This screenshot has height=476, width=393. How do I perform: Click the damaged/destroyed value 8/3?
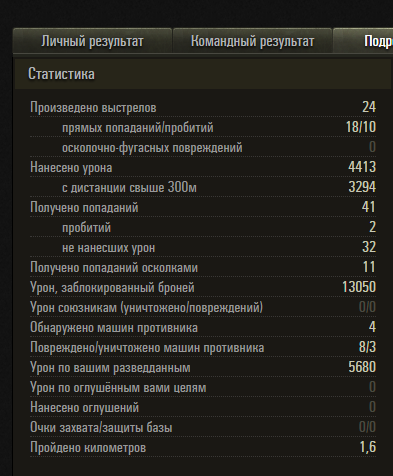click(367, 347)
